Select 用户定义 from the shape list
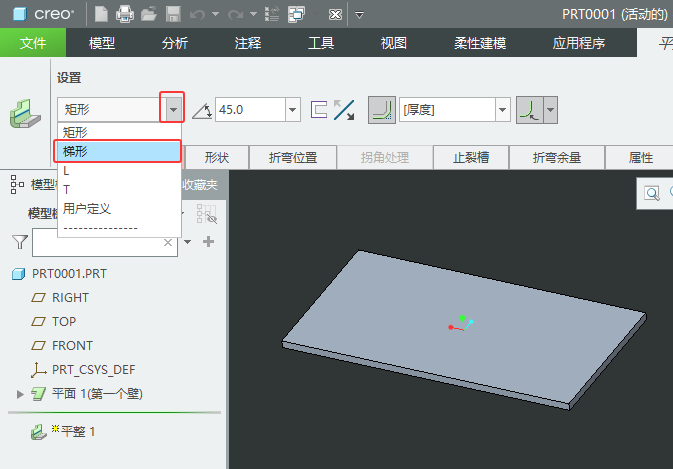The image size is (673, 469). click(x=119, y=209)
